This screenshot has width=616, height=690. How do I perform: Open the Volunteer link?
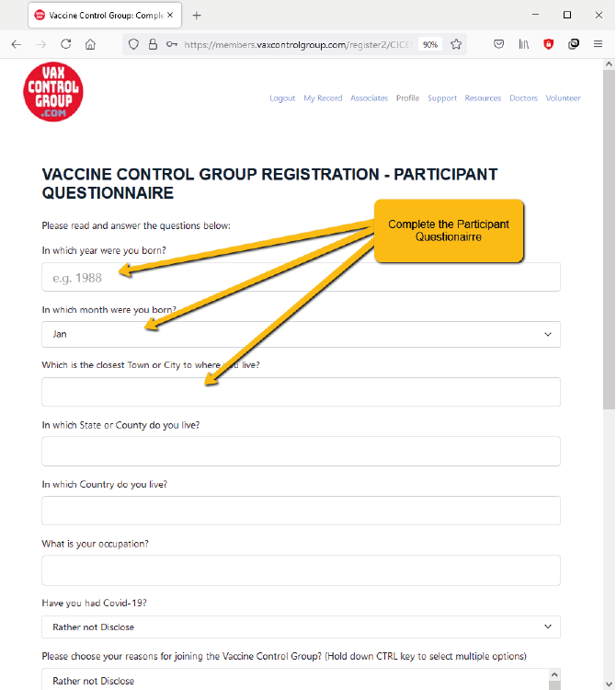coord(563,98)
